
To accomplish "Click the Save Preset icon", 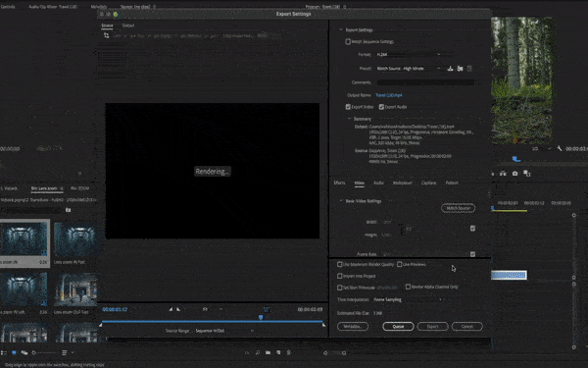I will point(450,69).
